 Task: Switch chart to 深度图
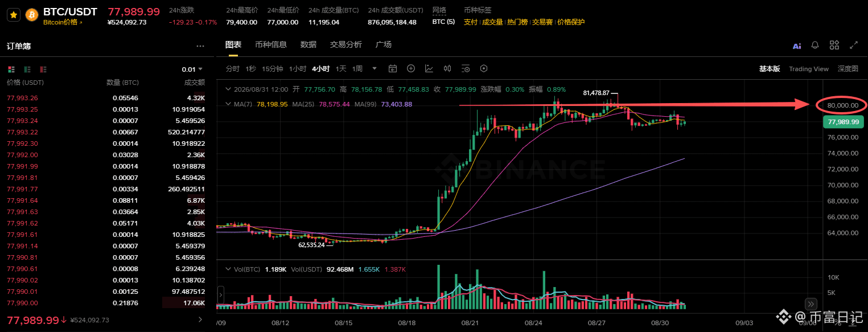tap(848, 69)
